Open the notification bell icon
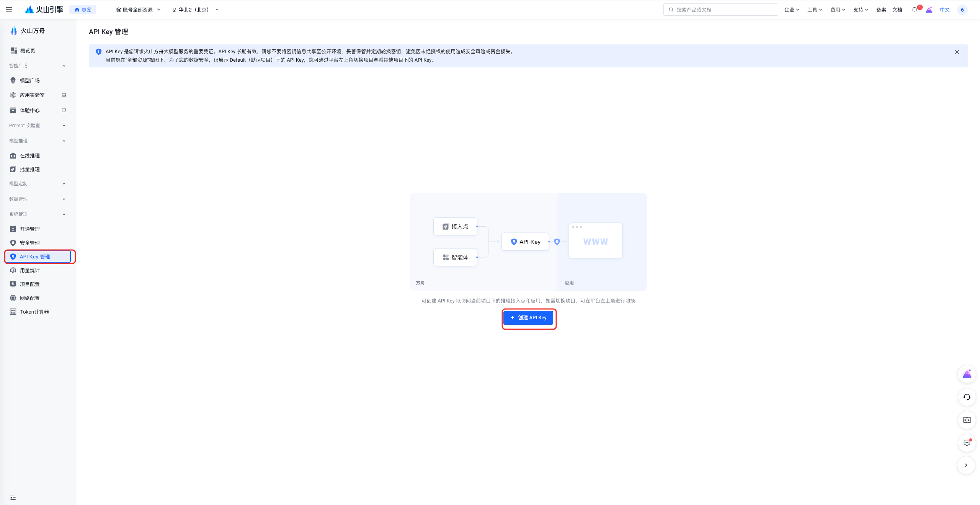The height and width of the screenshot is (505, 980). coord(914,10)
